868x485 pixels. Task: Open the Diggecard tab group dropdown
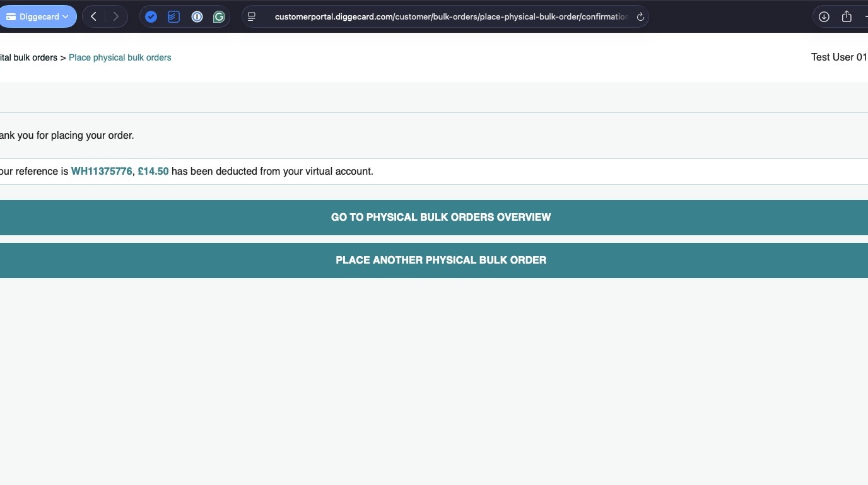pos(37,17)
